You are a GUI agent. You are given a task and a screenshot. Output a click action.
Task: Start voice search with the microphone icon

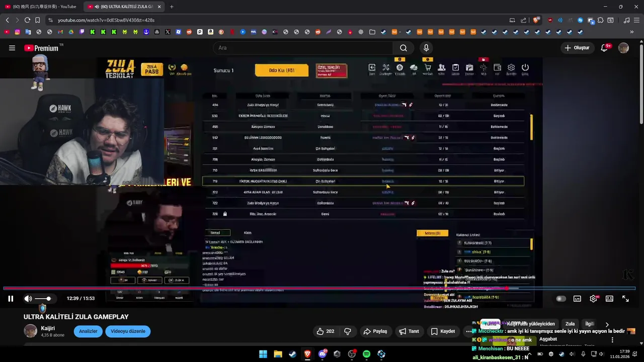(x=426, y=48)
